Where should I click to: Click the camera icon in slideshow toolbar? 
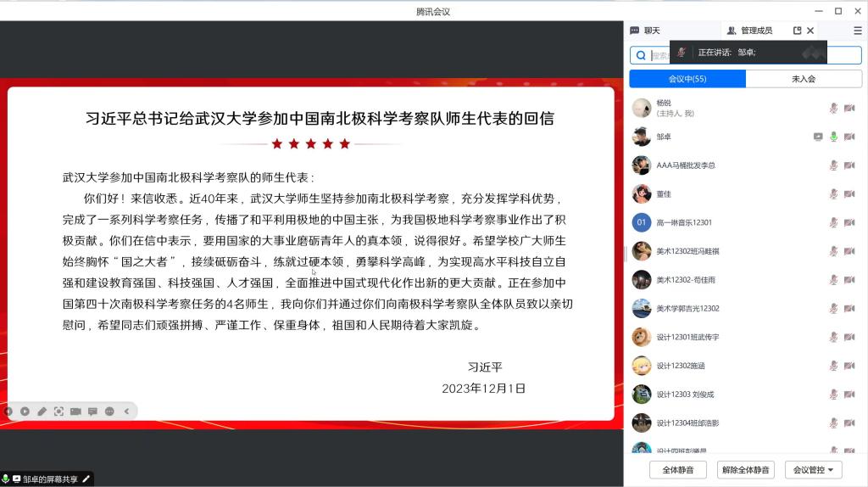[x=75, y=411]
